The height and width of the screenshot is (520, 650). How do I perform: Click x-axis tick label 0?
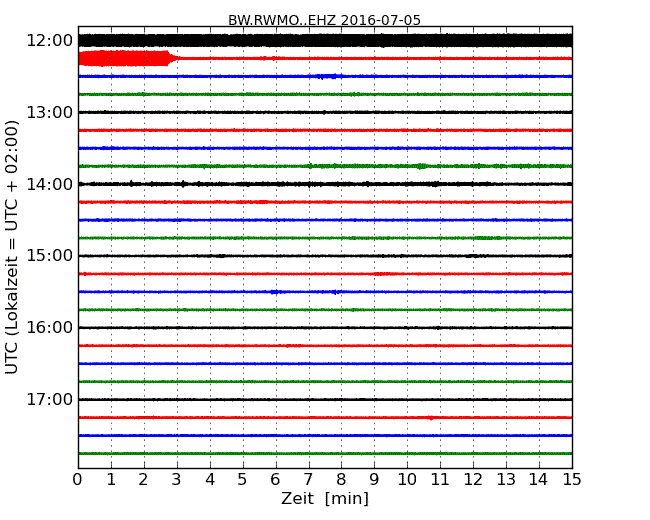coord(78,479)
